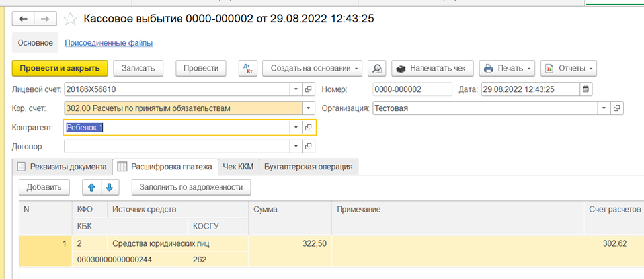Add document to favorites with star icon
This screenshot has width=644, height=279.
(71, 19)
